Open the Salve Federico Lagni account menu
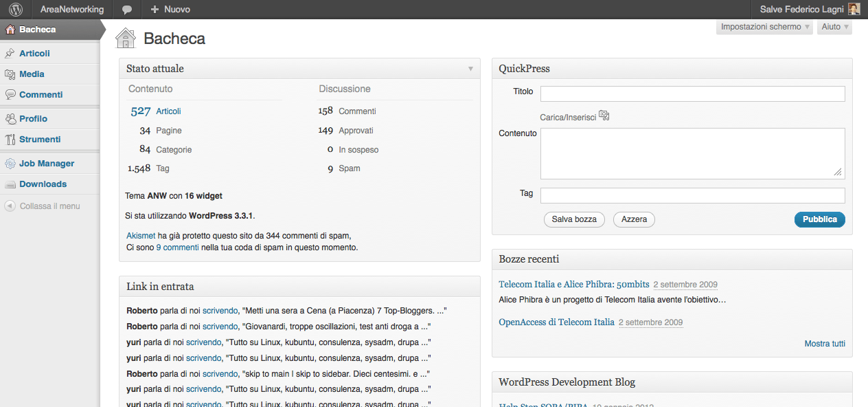 pyautogui.click(x=810, y=10)
